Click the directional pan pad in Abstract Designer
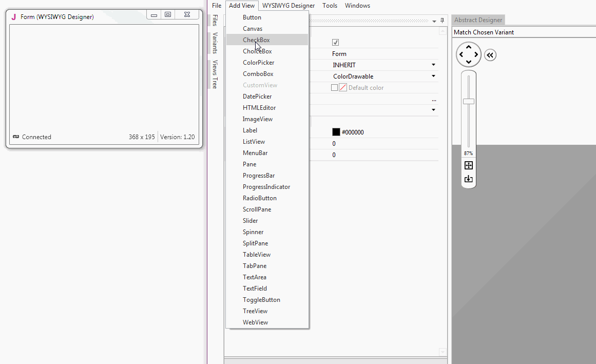The height and width of the screenshot is (364, 596). click(x=468, y=54)
